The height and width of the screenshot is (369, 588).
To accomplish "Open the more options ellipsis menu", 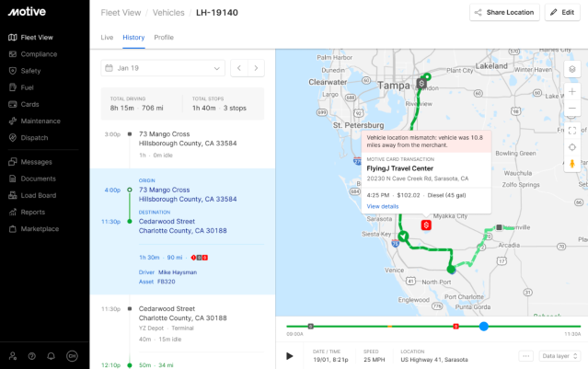I will (x=525, y=355).
